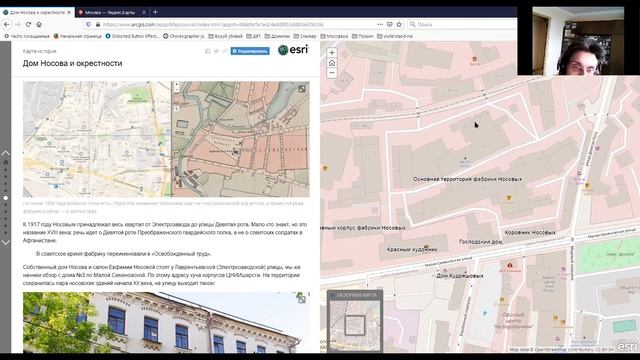Screen dimensions: 640x360
Task: Reload the current page
Action: click(28, 24)
